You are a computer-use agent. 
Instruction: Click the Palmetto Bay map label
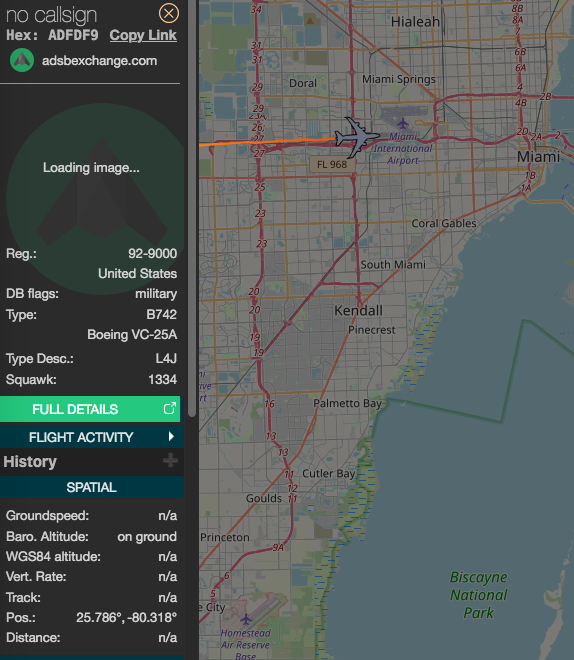(x=348, y=403)
